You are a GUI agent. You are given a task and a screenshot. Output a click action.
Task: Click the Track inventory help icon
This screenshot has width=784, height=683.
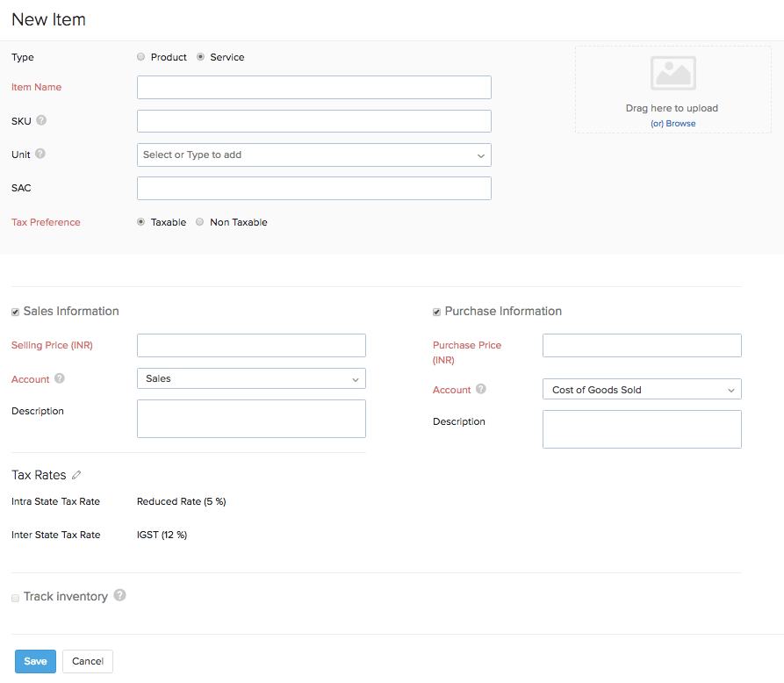(120, 595)
